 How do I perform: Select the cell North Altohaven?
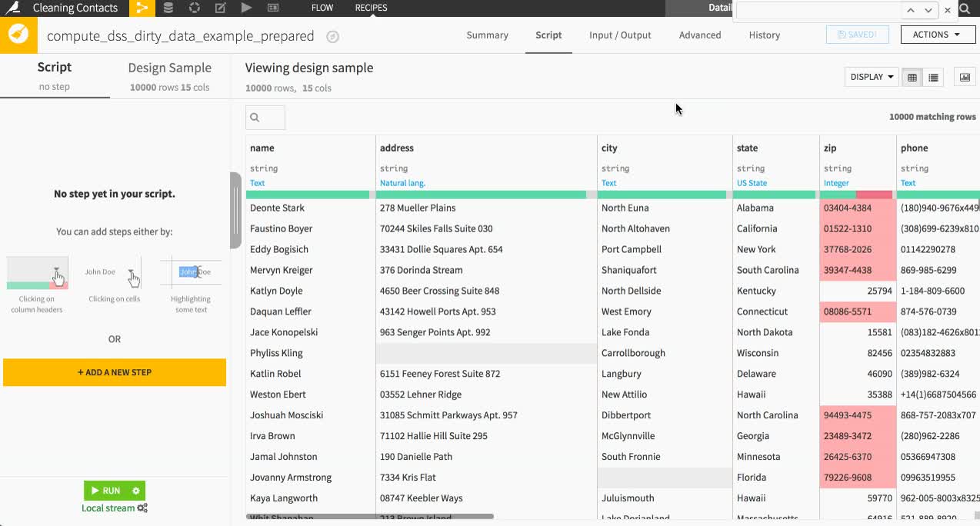point(665,228)
